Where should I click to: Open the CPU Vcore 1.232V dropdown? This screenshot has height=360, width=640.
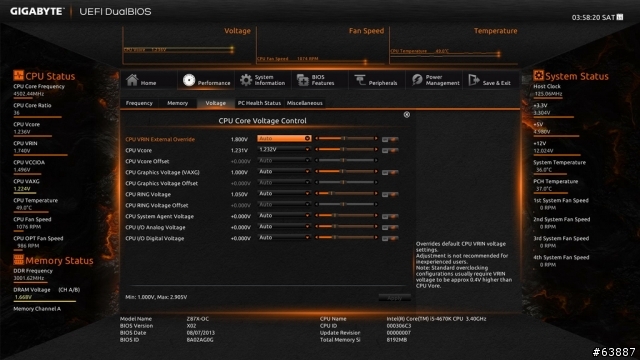(284, 149)
